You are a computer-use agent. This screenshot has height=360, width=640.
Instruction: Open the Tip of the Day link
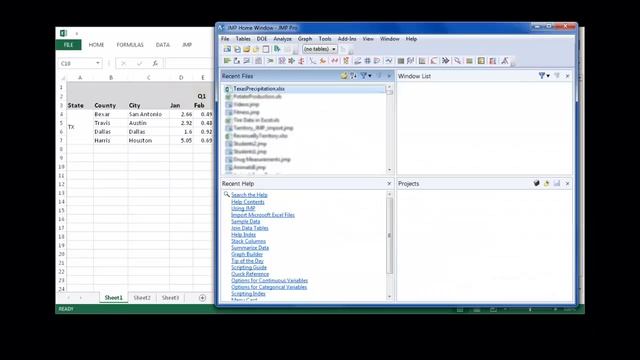(x=247, y=261)
